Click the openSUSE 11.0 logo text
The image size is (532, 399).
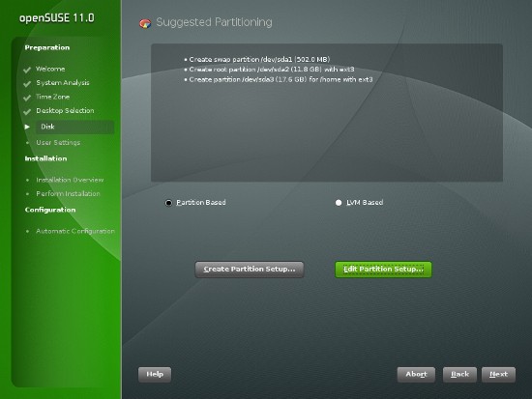pos(57,18)
